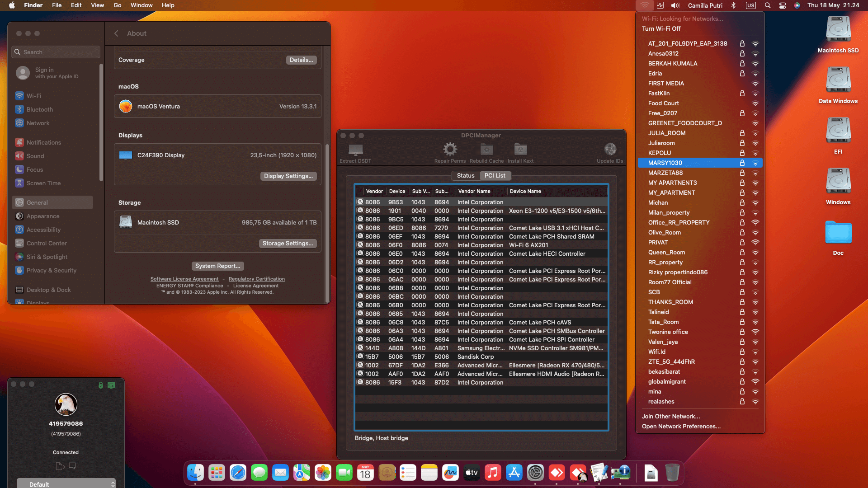Click macOS Ventura version row
The width and height of the screenshot is (868, 488).
coord(217,107)
